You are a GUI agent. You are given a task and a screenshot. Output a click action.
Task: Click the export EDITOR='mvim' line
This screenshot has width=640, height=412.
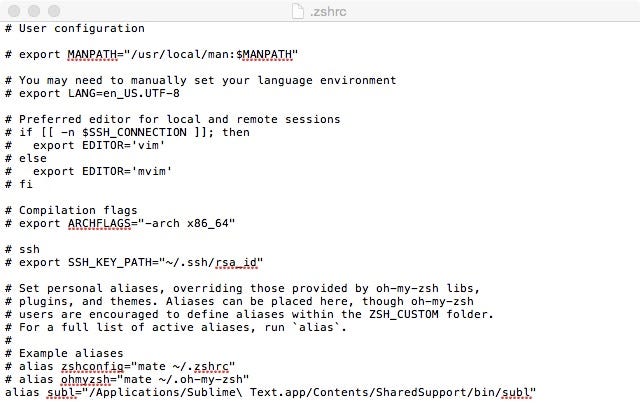pos(88,171)
